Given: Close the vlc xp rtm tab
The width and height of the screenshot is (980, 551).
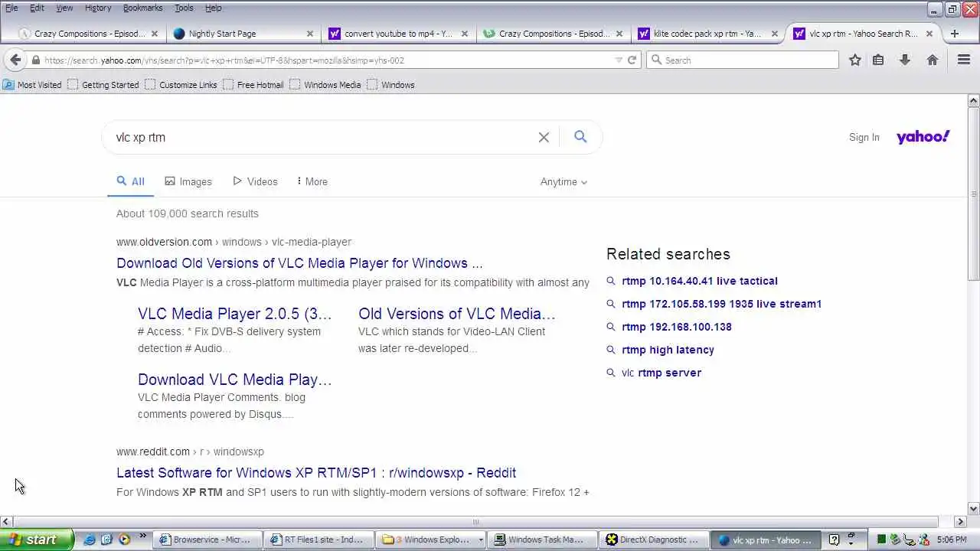Looking at the screenshot, I should [x=929, y=34].
